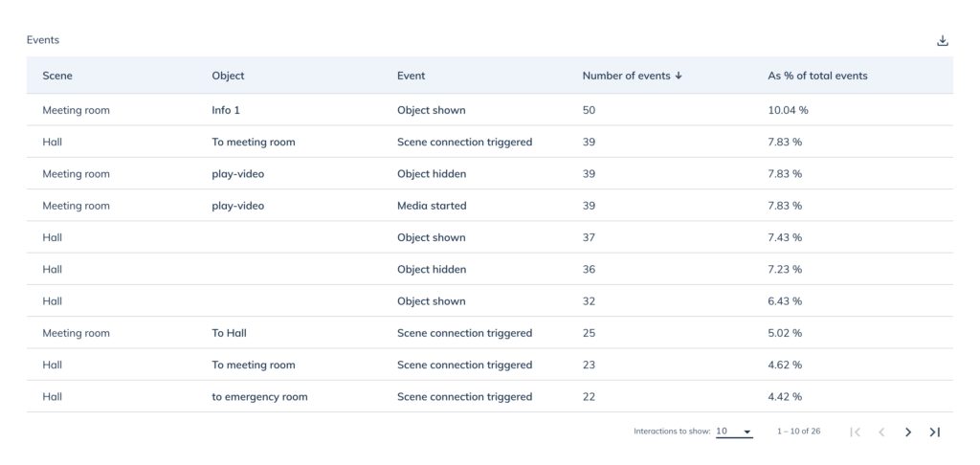Sort by As % of total events
The height and width of the screenshot is (465, 980).
pyautogui.click(x=817, y=76)
